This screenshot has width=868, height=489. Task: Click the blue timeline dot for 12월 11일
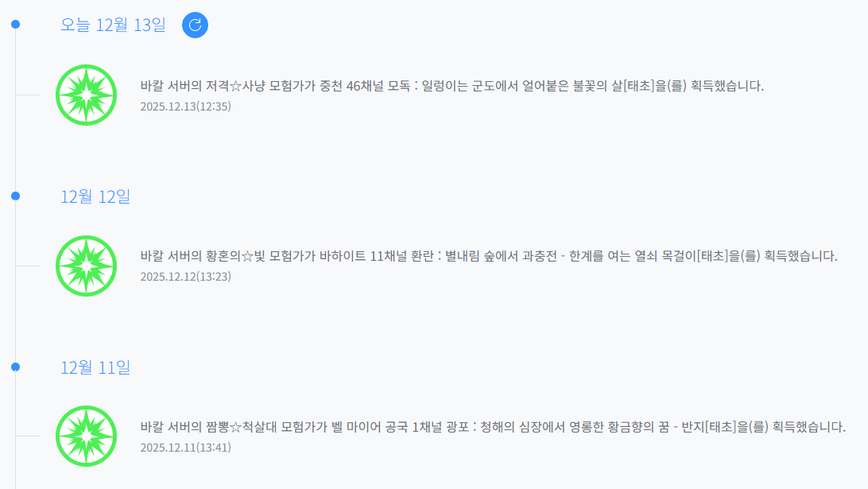(x=15, y=367)
